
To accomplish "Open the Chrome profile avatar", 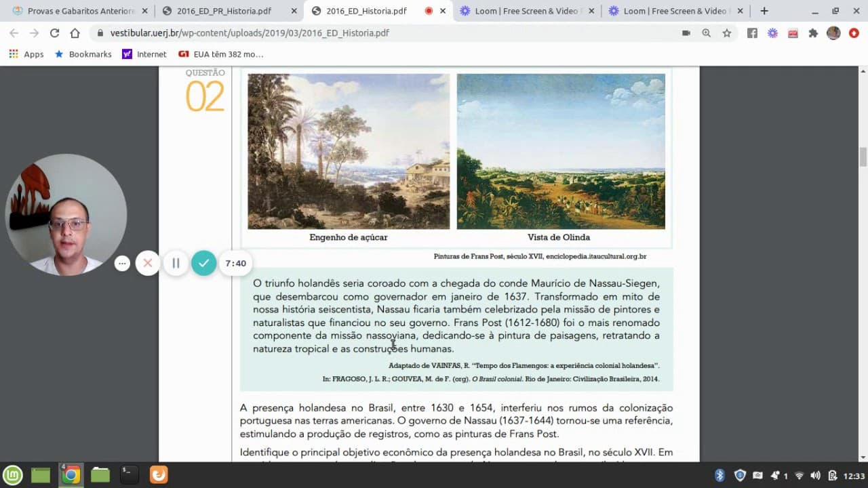I will [833, 33].
